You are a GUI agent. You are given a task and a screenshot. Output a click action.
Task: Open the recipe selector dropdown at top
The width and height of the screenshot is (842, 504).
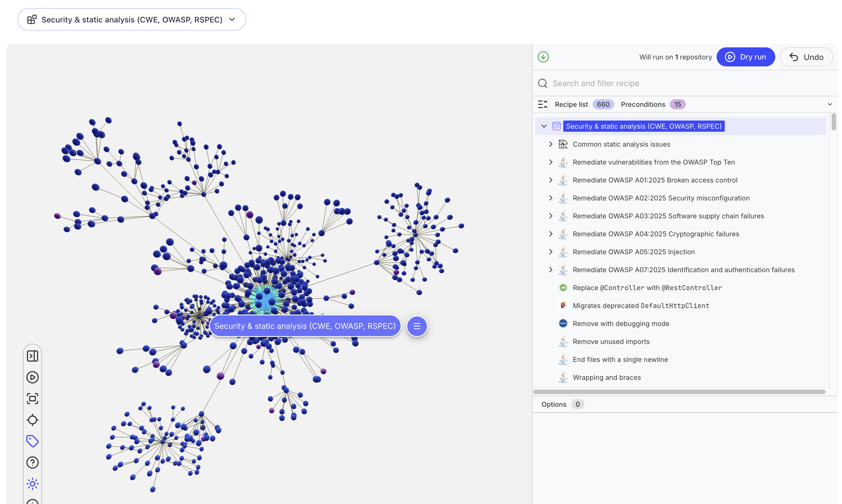[132, 20]
